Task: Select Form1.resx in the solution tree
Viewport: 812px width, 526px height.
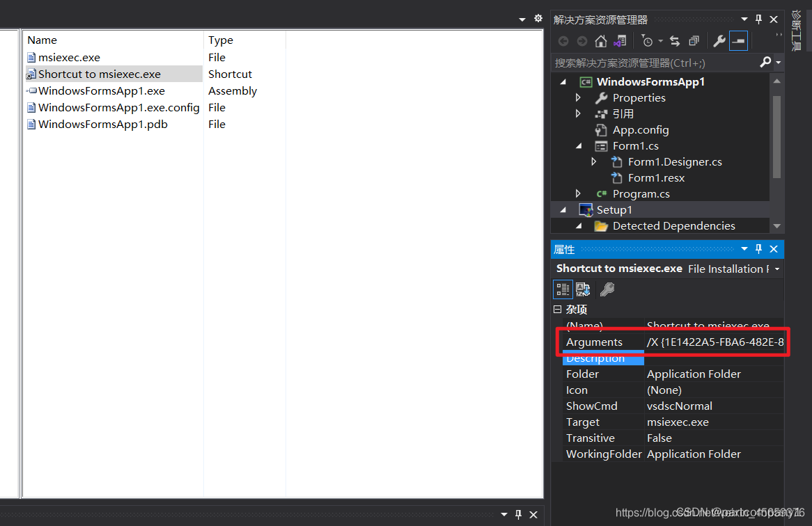Action: click(x=656, y=178)
